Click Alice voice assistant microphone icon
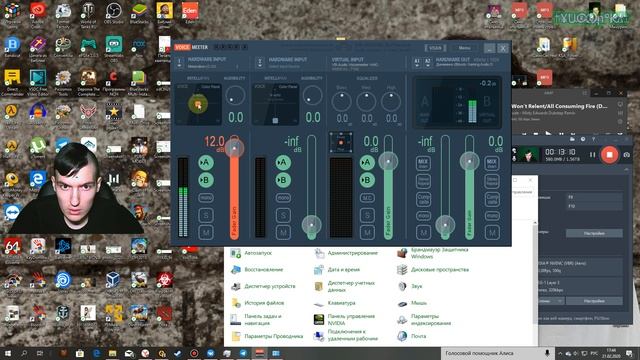The image size is (640, 360). (547, 353)
